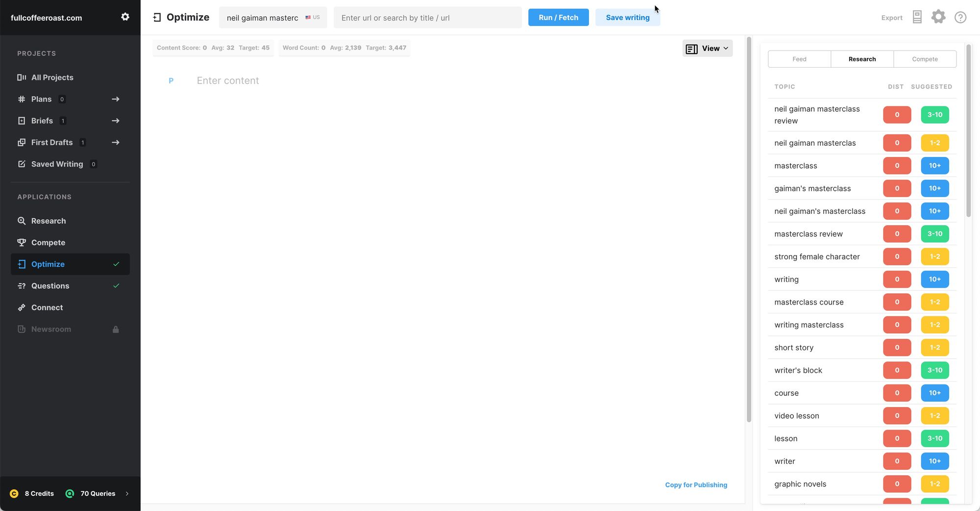The width and height of the screenshot is (980, 511).
Task: Switch to the Feed tab
Action: click(x=799, y=59)
